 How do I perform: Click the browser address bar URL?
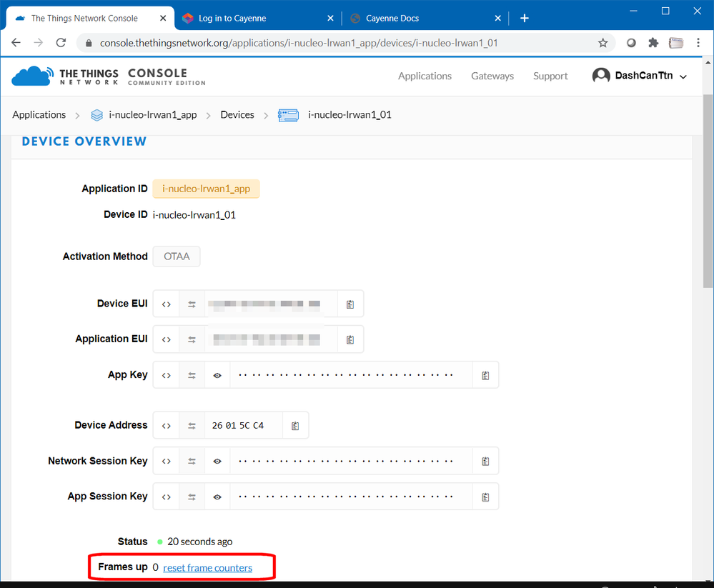[x=299, y=43]
